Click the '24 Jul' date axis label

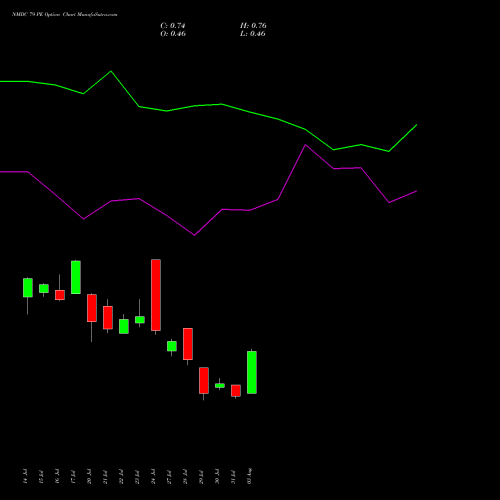pyautogui.click(x=153, y=476)
